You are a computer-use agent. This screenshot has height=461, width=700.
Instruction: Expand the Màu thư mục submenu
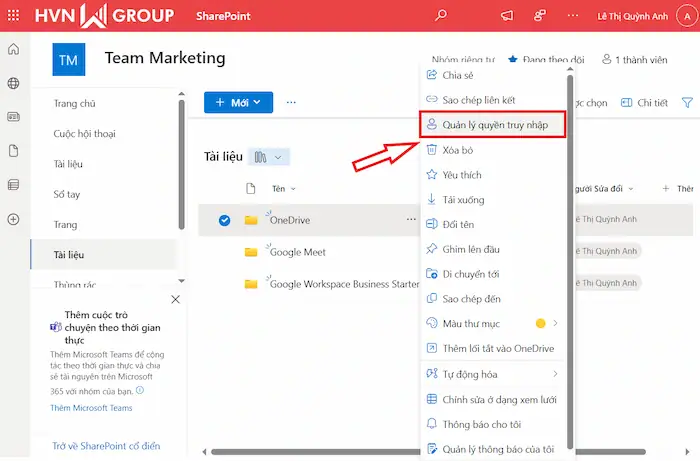(556, 324)
